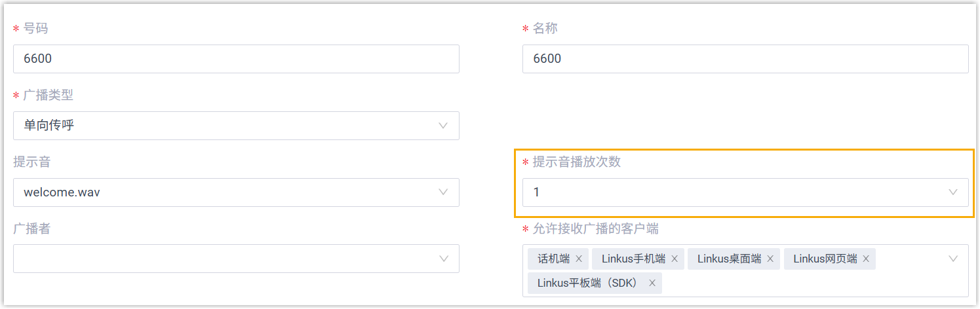Expand the 广播类型 dropdown arrow

(x=444, y=126)
